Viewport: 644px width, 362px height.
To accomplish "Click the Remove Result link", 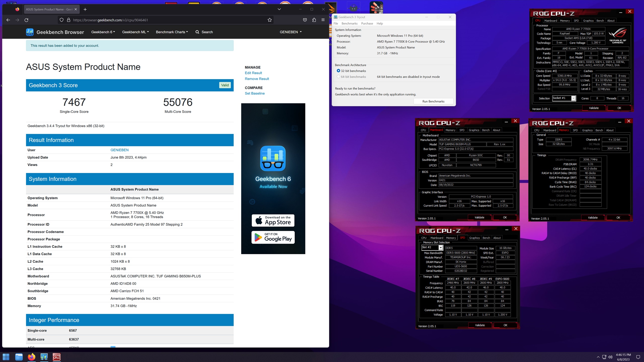I will 257,79.
